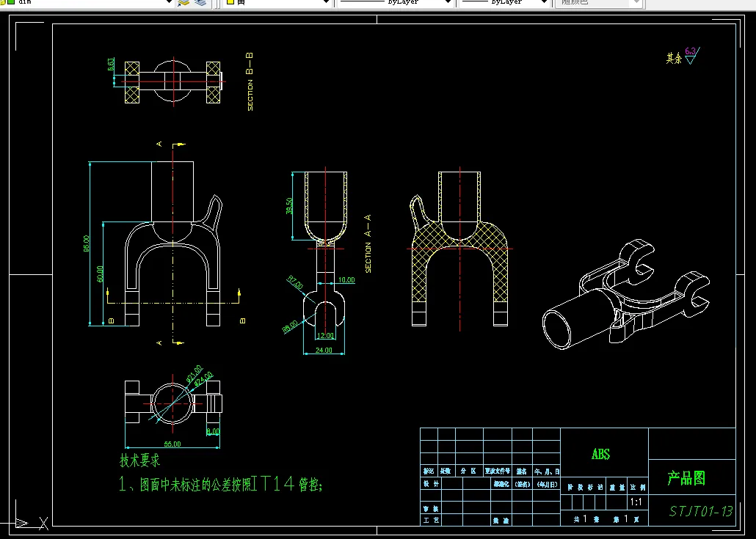756x539 pixels.
Task: Select the 55.00 overall width dimension
Action: 172,444
